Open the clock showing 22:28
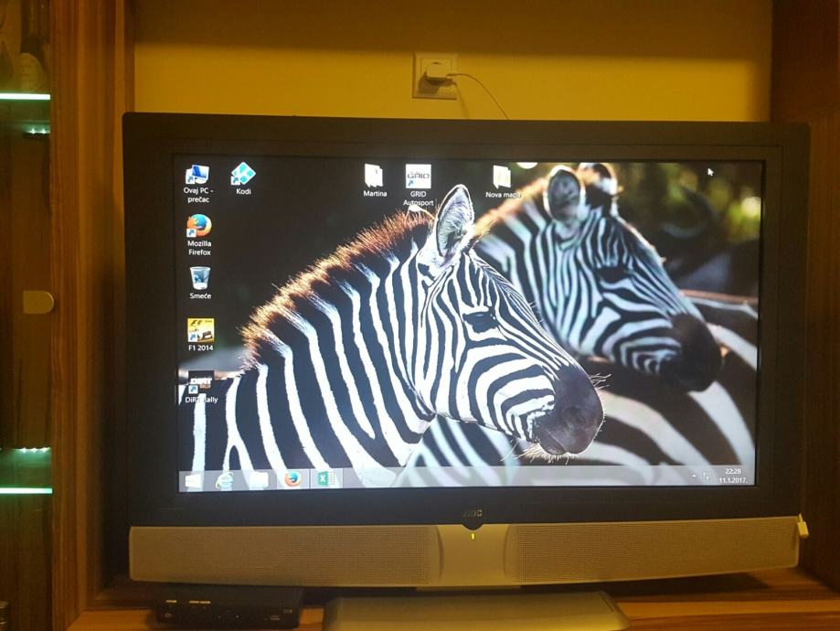This screenshot has height=631, width=840. click(733, 475)
